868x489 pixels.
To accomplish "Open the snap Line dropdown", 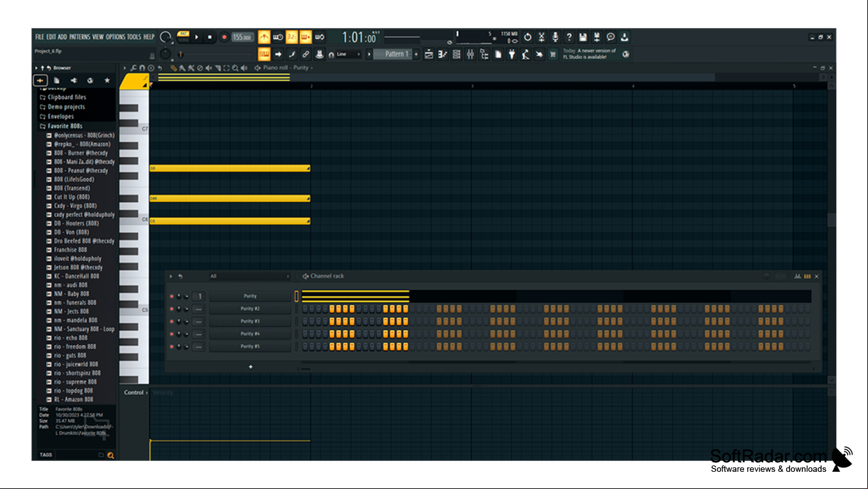I will pyautogui.click(x=349, y=55).
